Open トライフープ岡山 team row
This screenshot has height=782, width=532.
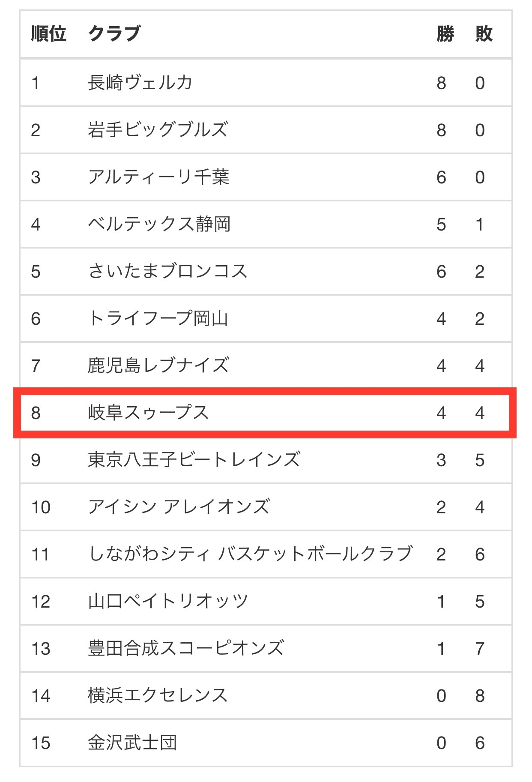(266, 318)
